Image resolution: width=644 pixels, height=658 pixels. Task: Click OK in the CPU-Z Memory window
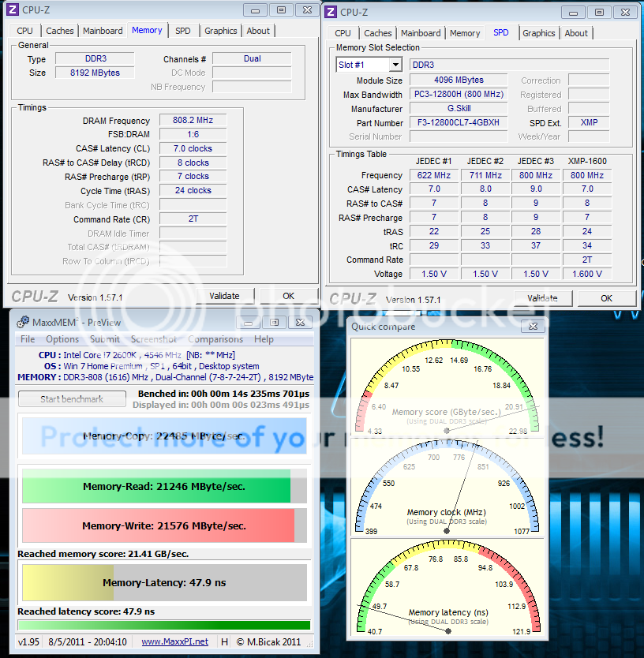tap(288, 296)
